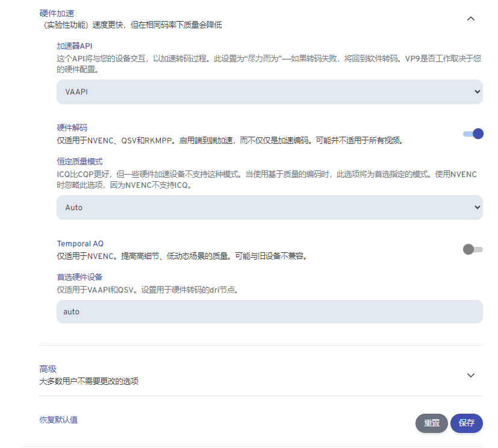Enable the Temporal AQ switch
The height and width of the screenshot is (448, 498).
(473, 249)
